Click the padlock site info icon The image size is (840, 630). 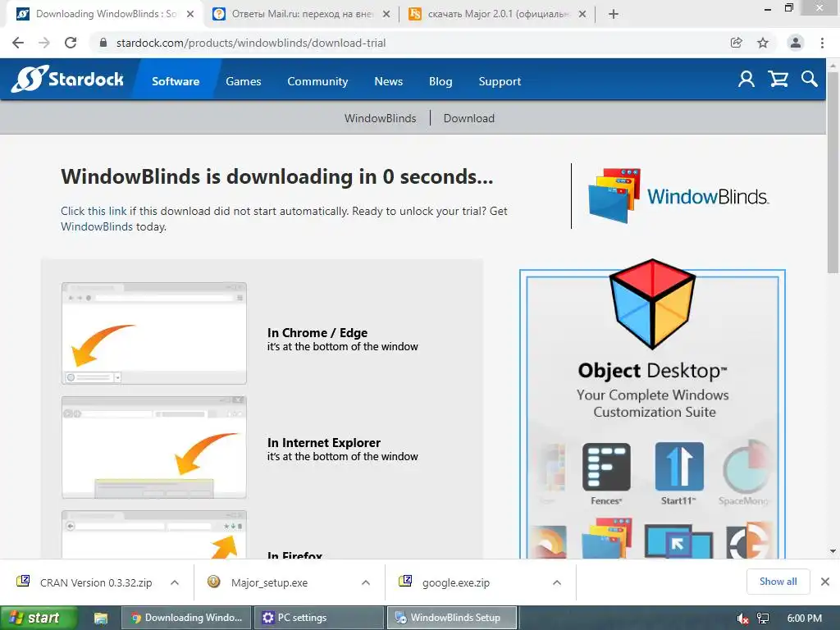pos(104,43)
